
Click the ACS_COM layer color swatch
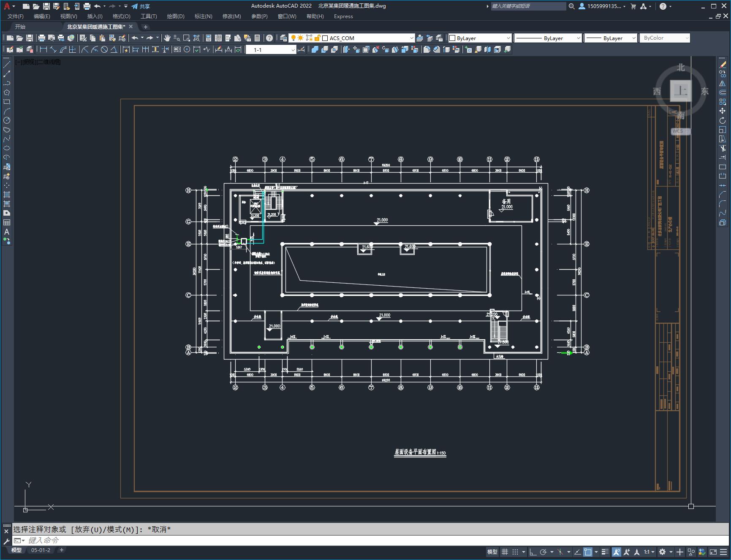pyautogui.click(x=325, y=38)
